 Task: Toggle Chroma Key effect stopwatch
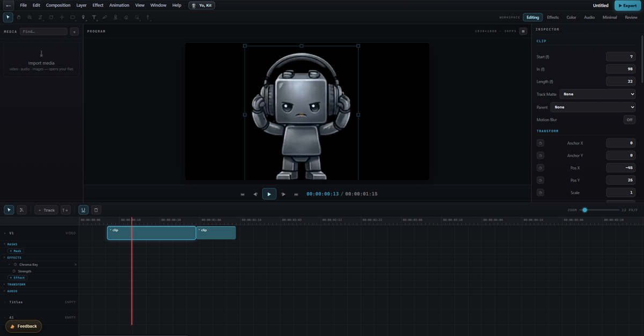coord(16,265)
